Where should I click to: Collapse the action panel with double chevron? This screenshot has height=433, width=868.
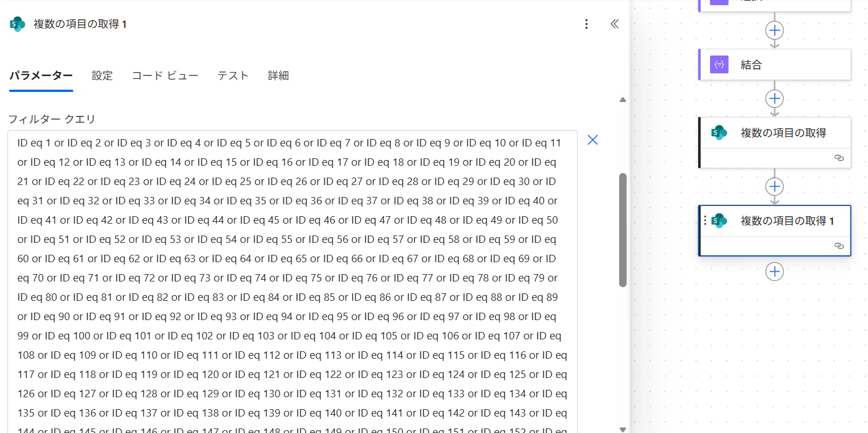point(615,24)
